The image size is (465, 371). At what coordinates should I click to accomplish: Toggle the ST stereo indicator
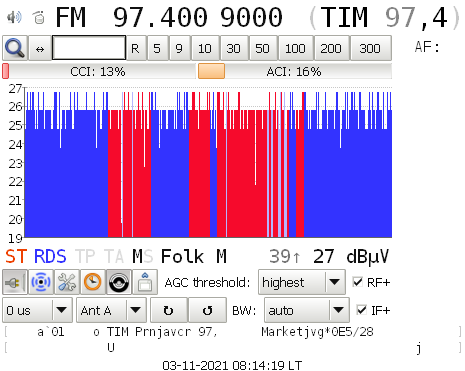pos(16,256)
